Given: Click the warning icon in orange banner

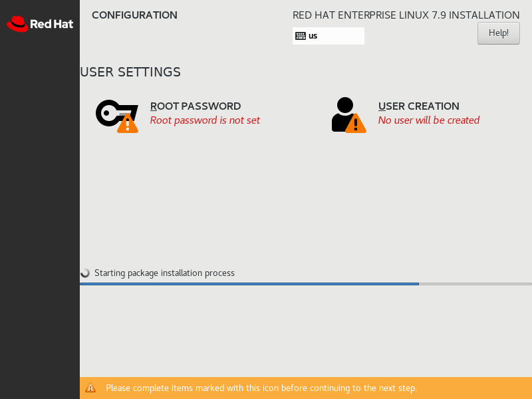Looking at the screenshot, I should [x=90, y=388].
